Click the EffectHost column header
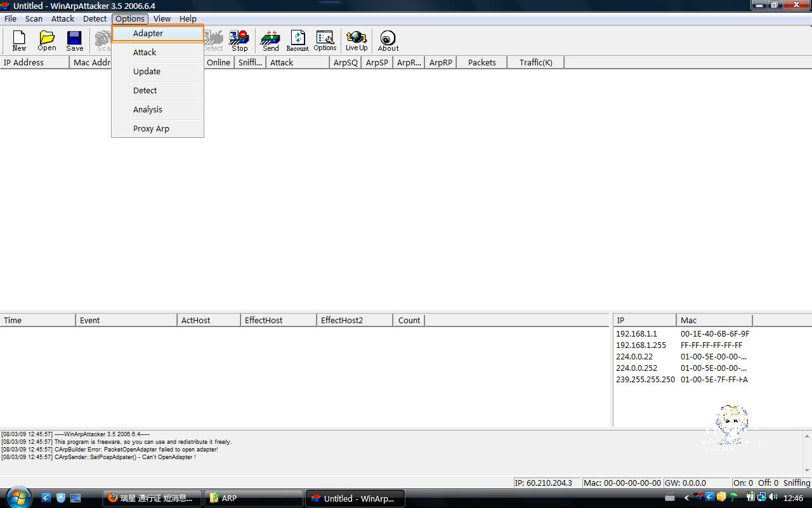This screenshot has height=508, width=812. tap(279, 320)
